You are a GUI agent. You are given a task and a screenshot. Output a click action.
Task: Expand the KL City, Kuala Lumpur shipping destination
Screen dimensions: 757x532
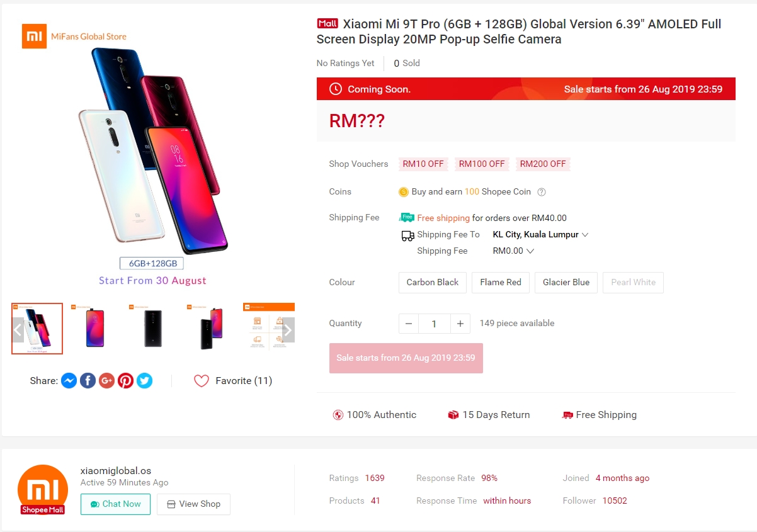(x=540, y=235)
